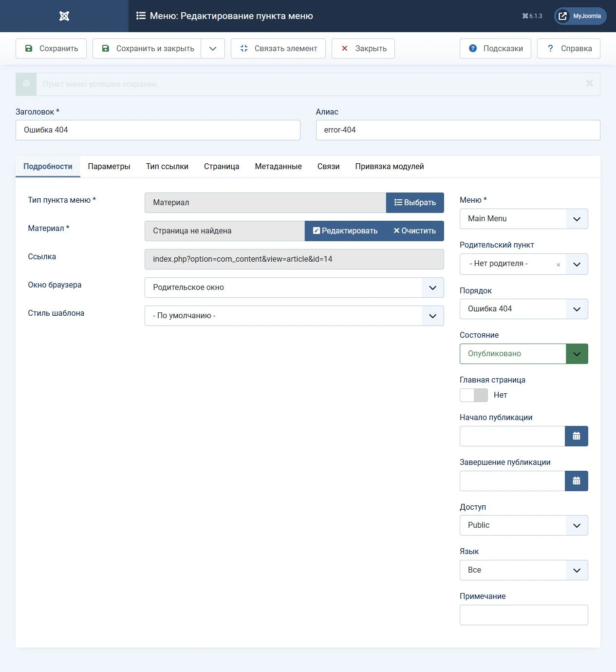Clear the Родительский пункт selection (small x)
This screenshot has height=672, width=616.
558,265
